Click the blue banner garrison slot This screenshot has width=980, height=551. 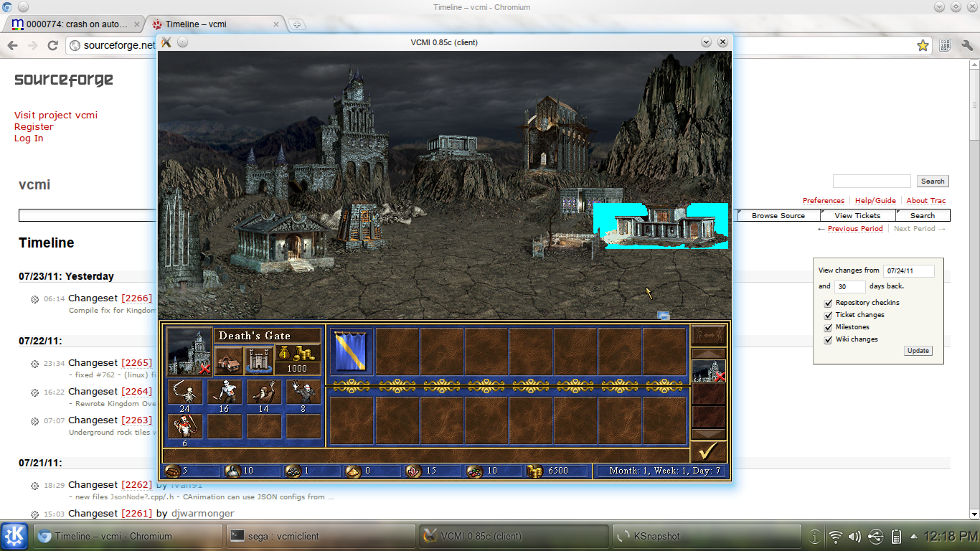[x=352, y=352]
